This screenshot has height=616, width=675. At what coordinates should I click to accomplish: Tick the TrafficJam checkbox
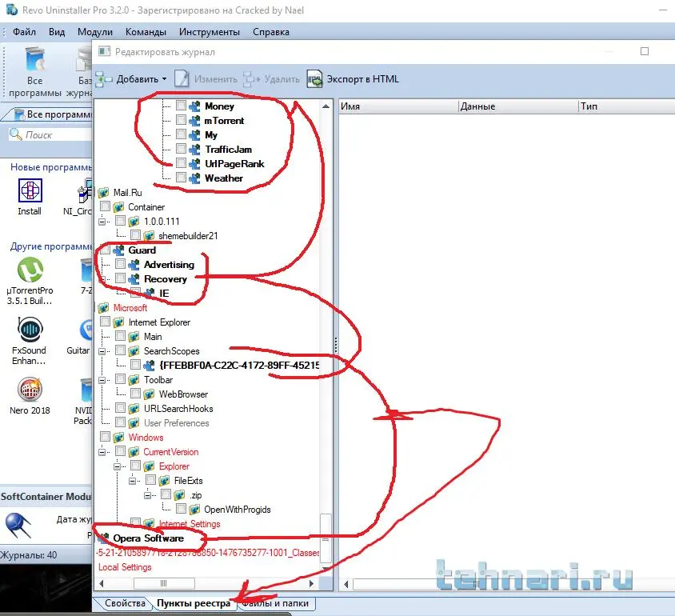pyautogui.click(x=182, y=149)
